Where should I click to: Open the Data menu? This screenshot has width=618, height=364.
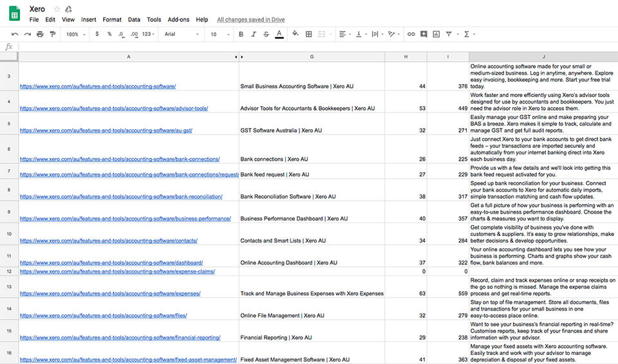(134, 19)
